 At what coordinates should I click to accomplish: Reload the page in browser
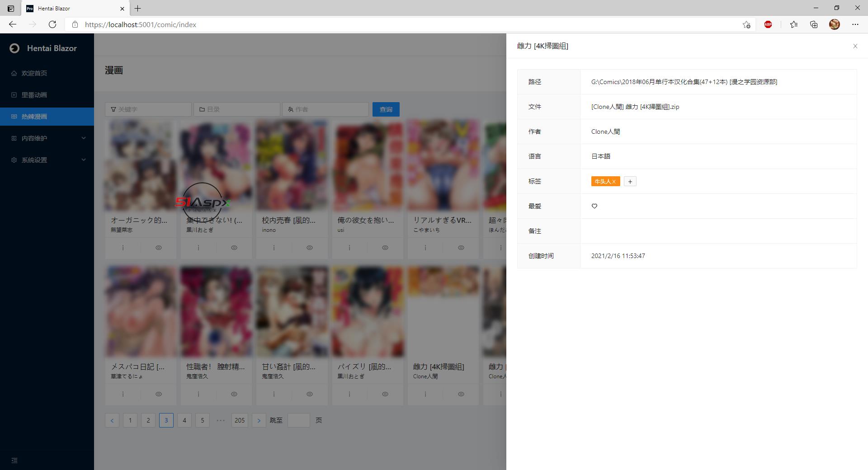point(52,24)
